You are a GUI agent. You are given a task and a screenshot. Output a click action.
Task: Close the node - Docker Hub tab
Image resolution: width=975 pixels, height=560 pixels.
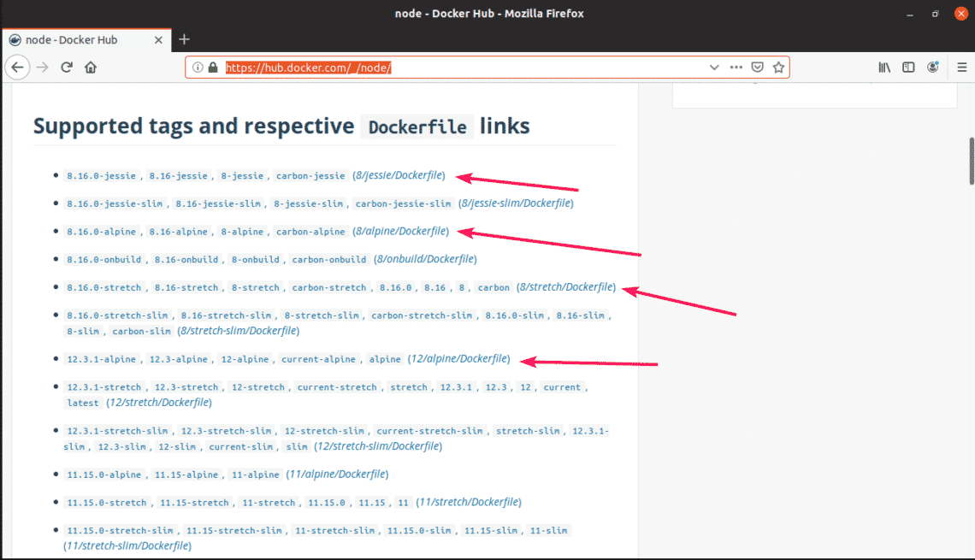(159, 39)
